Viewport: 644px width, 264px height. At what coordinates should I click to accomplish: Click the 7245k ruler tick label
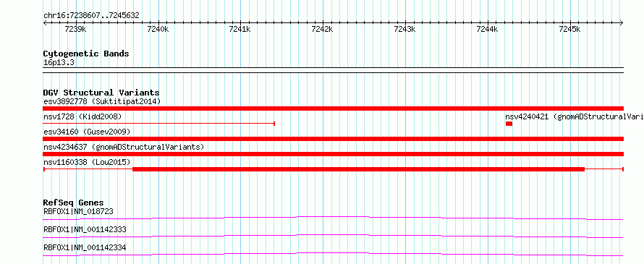coord(569,29)
